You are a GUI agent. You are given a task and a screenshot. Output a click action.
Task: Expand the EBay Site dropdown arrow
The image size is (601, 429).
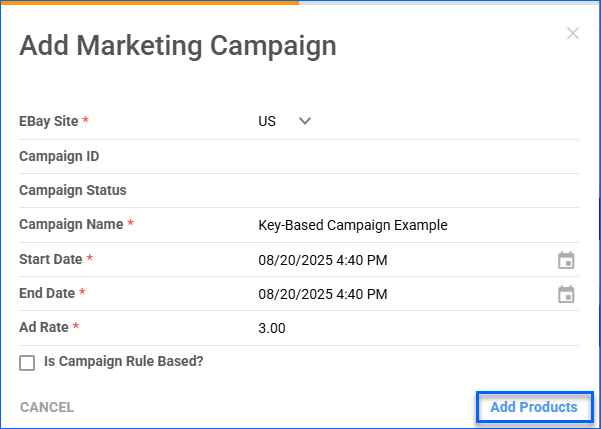click(305, 121)
